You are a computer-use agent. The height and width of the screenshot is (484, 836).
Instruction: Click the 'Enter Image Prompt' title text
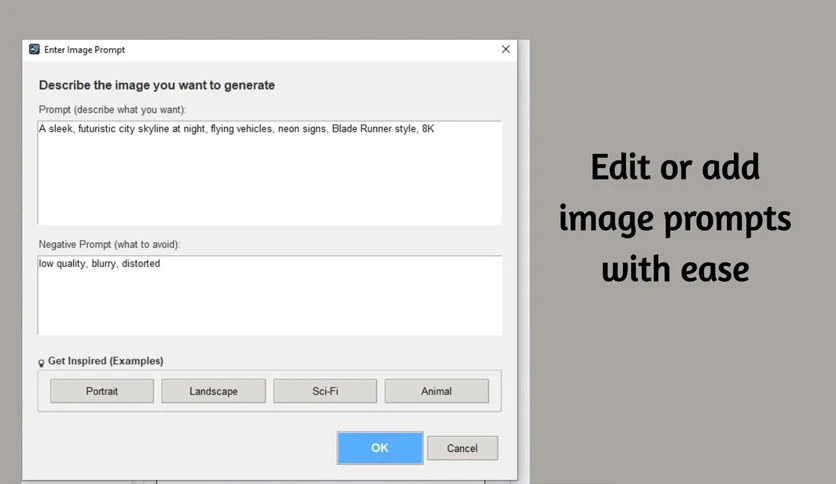point(84,50)
